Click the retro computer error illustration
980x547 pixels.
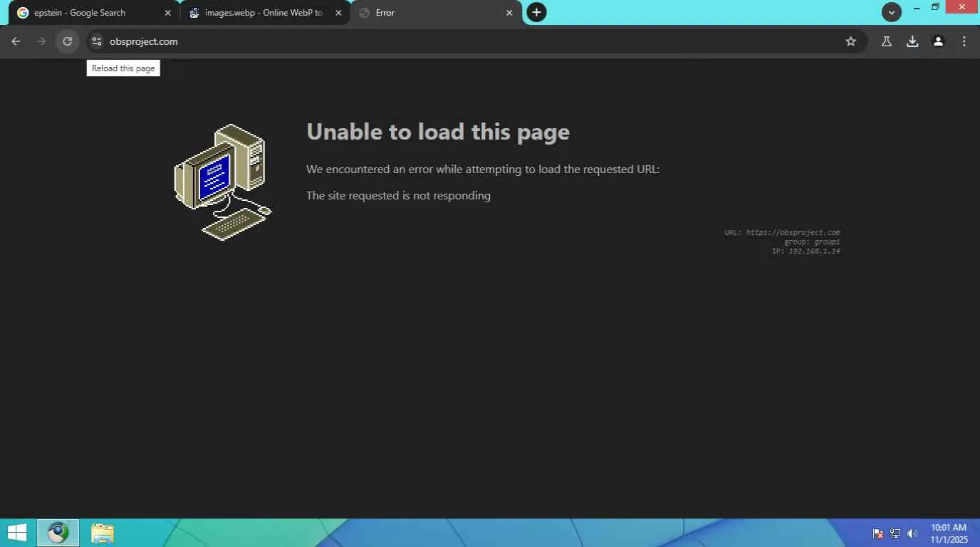[x=223, y=182]
